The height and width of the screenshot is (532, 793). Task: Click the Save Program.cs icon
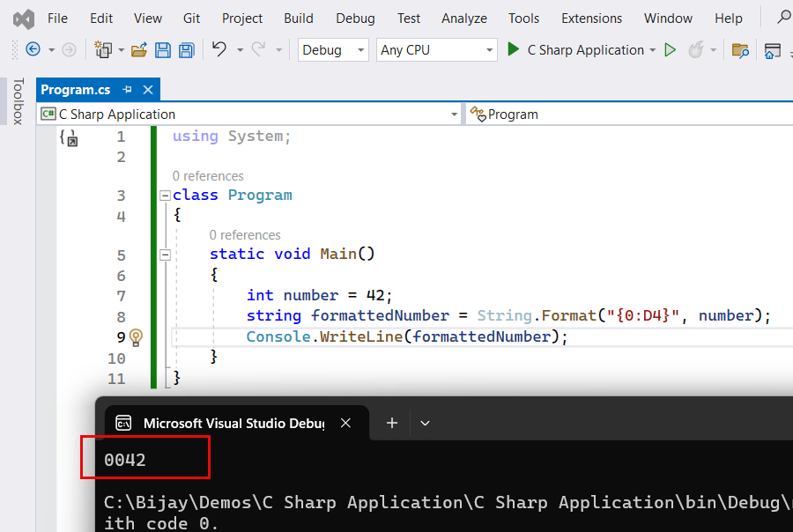[163, 50]
